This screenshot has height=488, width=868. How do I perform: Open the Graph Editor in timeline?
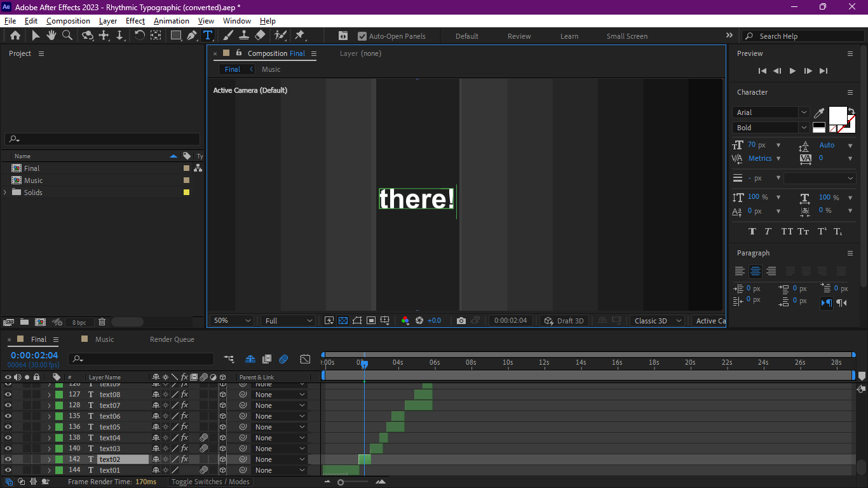305,359
